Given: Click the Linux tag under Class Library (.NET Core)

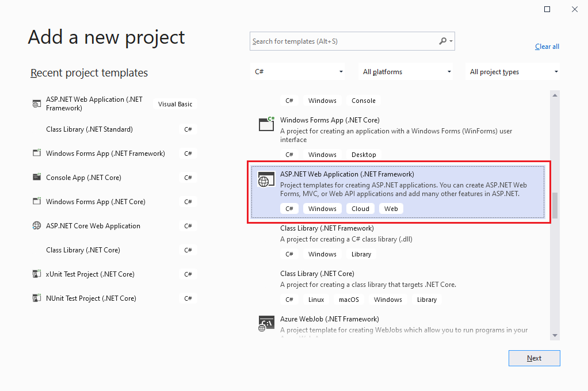Looking at the screenshot, I should click(316, 299).
